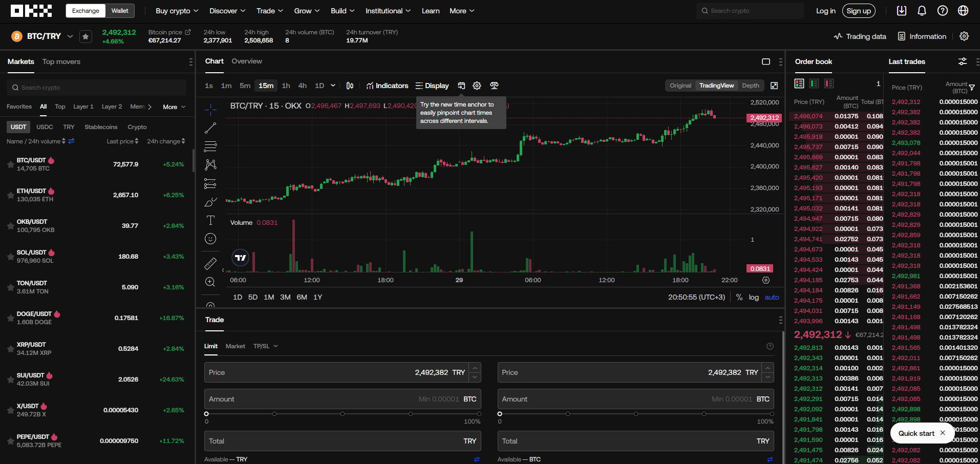Click the buy Amount input field
Screen dimensions: 980x464
pos(343,399)
